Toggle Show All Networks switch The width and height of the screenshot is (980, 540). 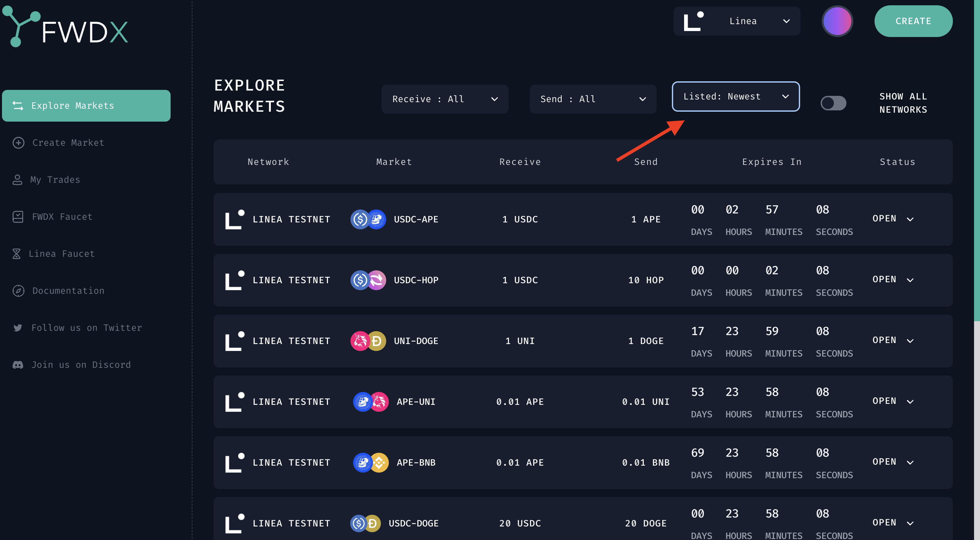(833, 103)
